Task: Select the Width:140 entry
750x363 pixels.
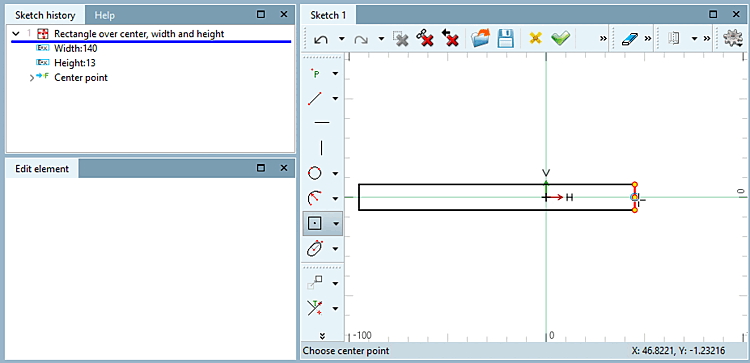Action: click(76, 48)
